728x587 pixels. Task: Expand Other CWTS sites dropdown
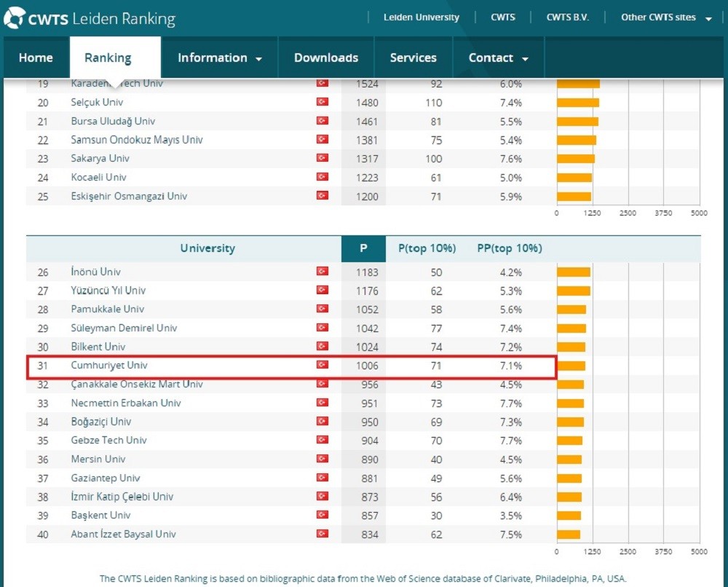(x=666, y=17)
